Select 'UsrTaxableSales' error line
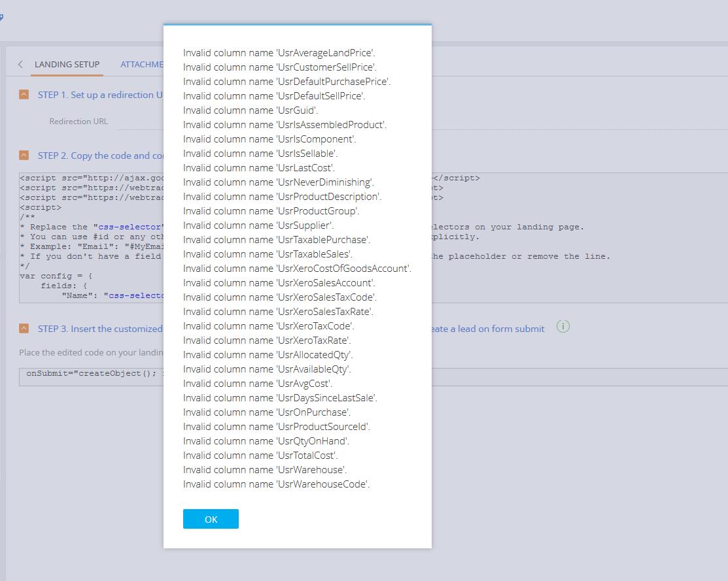This screenshot has height=581, width=728. [268, 254]
